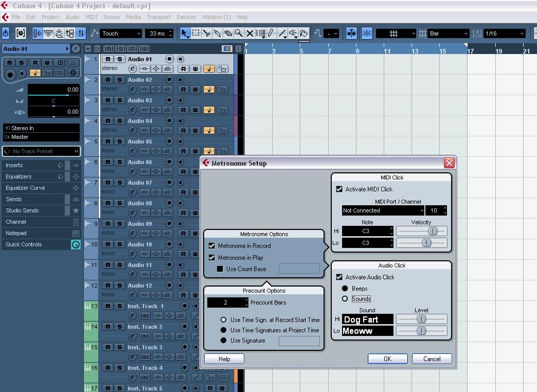The width and height of the screenshot is (537, 392).
Task: Solo the Audio 02 track
Action: point(119,80)
